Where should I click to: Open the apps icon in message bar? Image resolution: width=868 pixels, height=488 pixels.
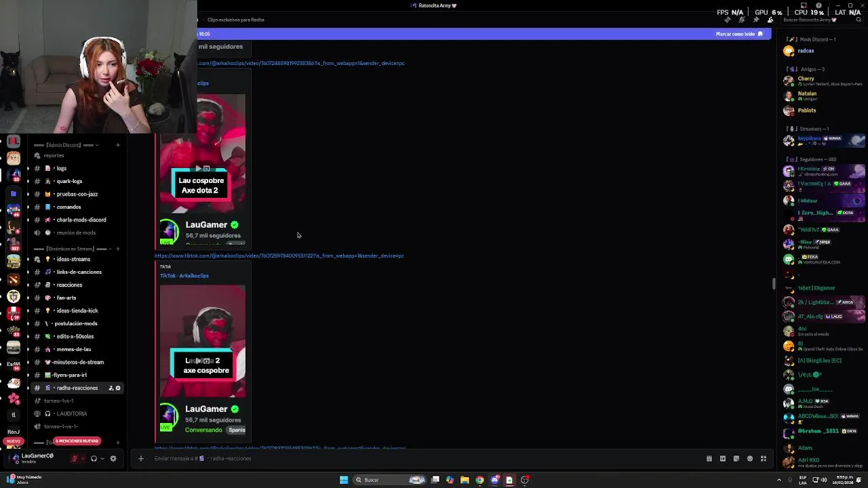point(764,459)
